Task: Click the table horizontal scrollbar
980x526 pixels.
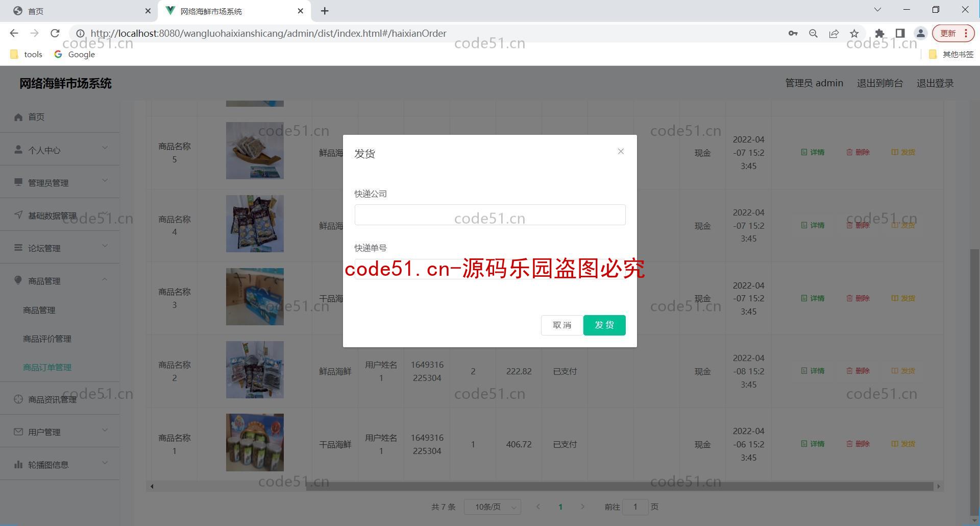Action: pyautogui.click(x=620, y=486)
